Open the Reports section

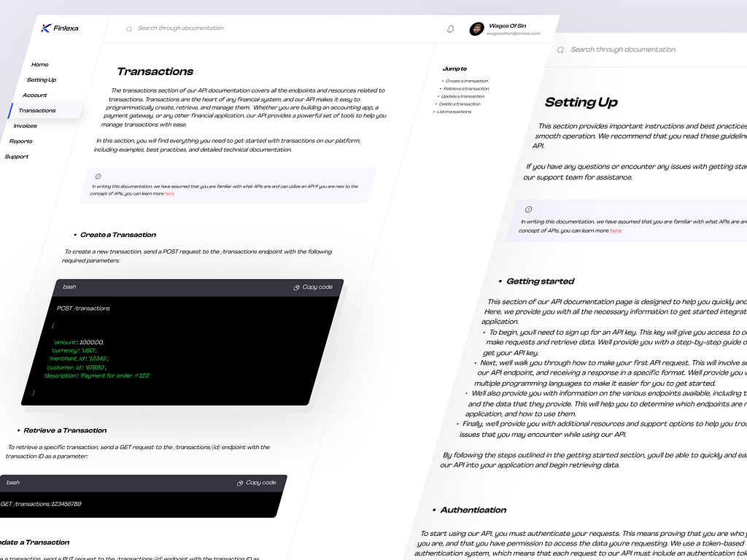pos(21,141)
